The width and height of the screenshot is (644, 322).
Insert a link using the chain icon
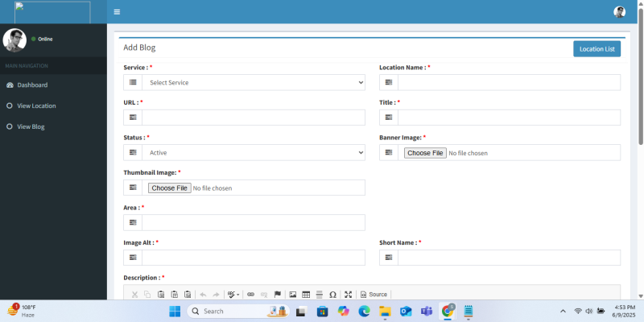pyautogui.click(x=250, y=295)
